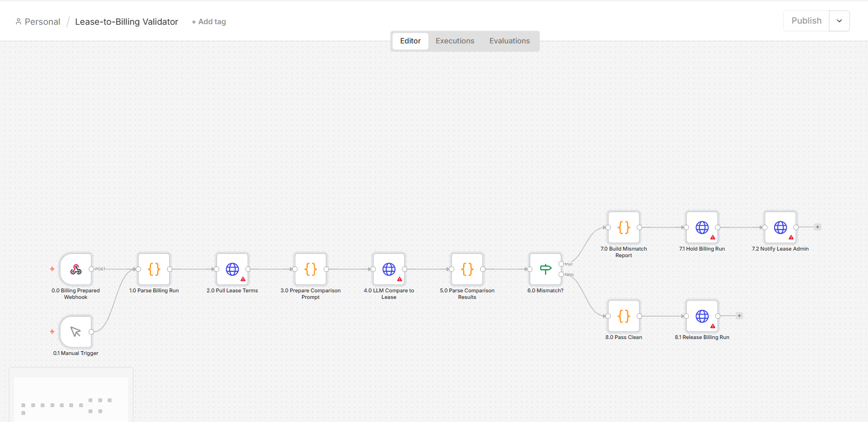
Task: Click the '8.1 Release Billing Run' label
Action: click(x=702, y=337)
